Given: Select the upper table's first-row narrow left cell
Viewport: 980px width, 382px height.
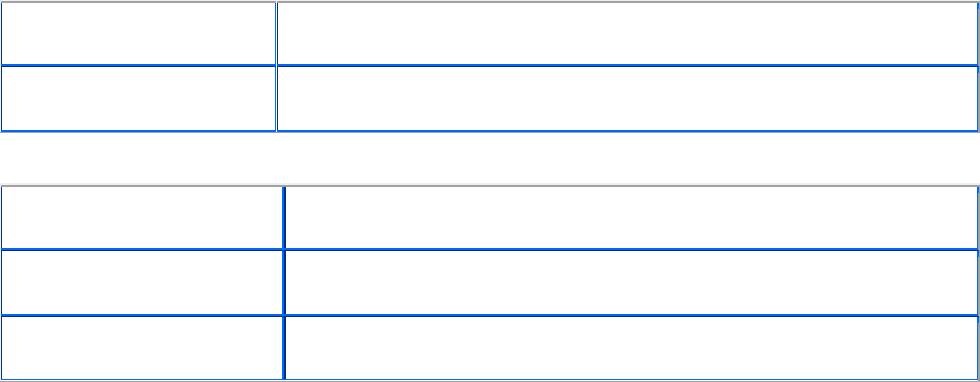Looking at the screenshot, I should tap(139, 33).
